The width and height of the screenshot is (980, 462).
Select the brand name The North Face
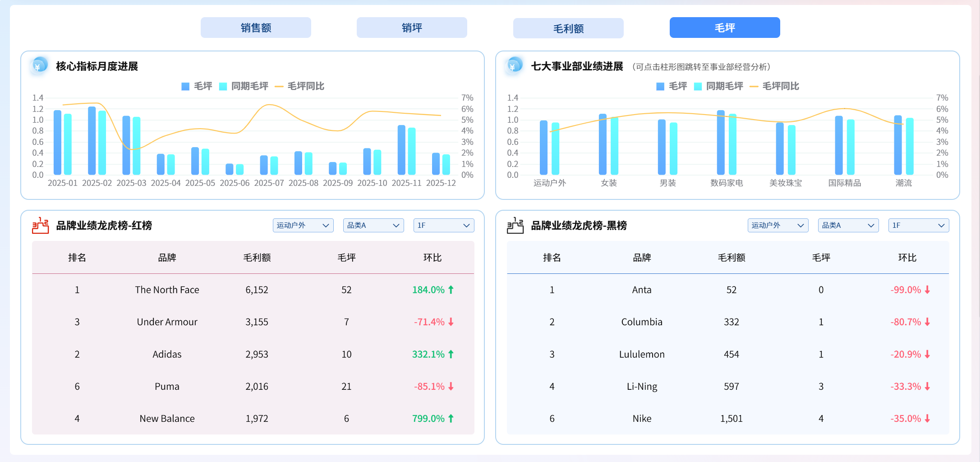(167, 290)
